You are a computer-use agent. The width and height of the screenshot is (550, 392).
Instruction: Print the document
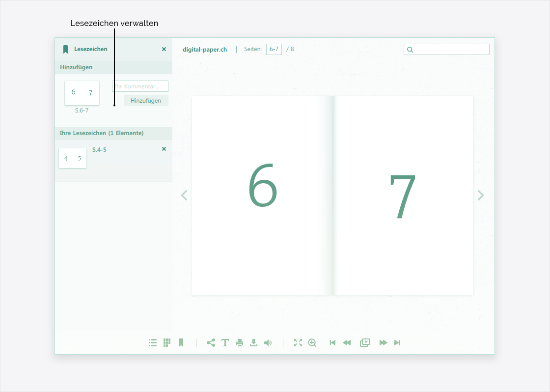coord(240,343)
